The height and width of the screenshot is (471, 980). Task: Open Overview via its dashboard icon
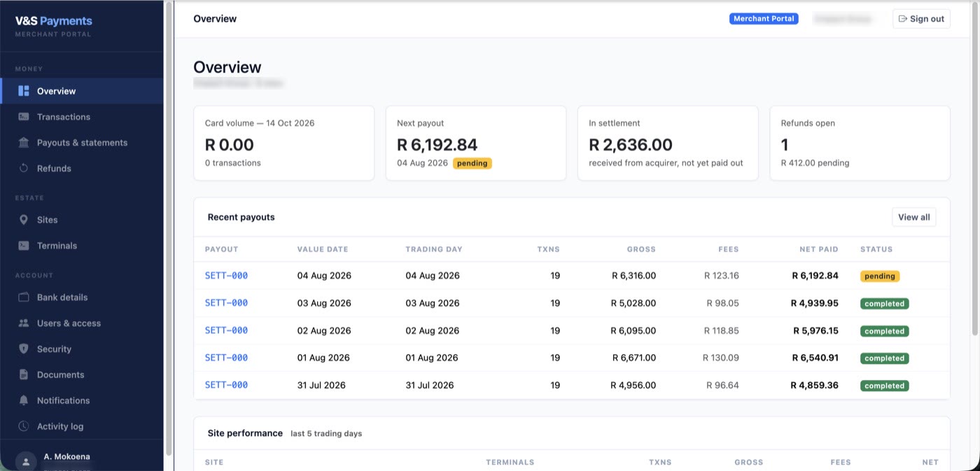(x=24, y=91)
